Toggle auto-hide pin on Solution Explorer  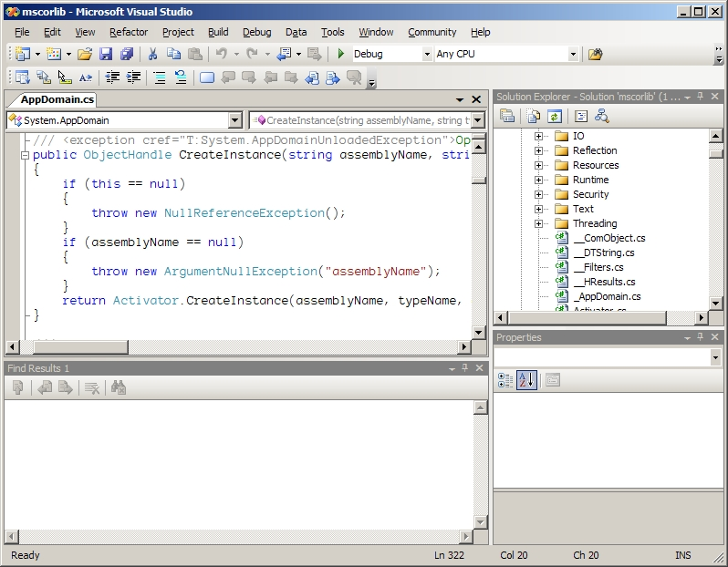[701, 96]
